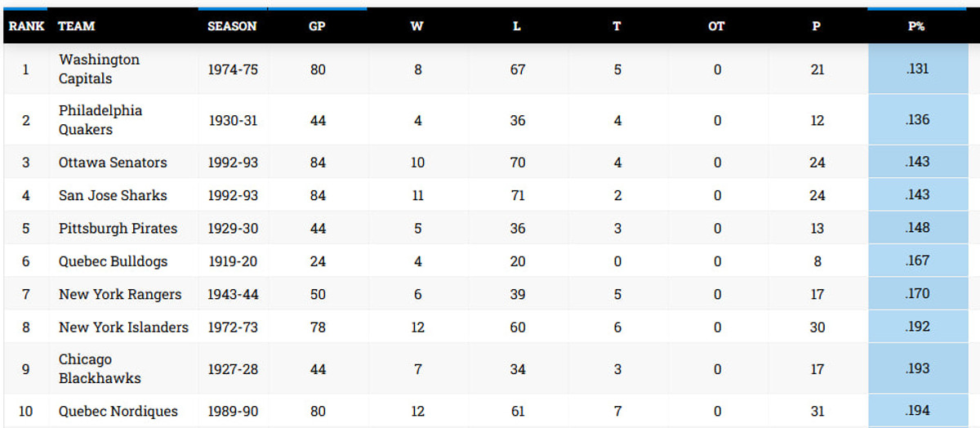Select Philadelphia Quakers team name

point(100,120)
